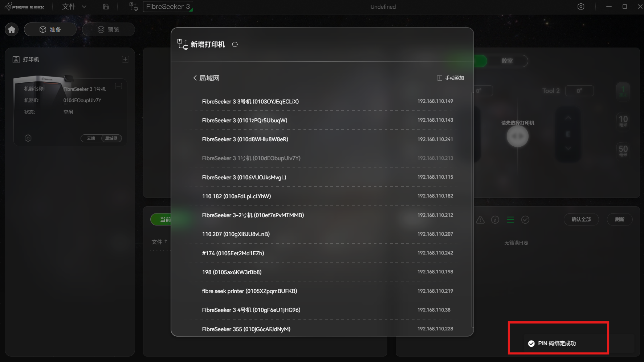The height and width of the screenshot is (362, 644).
Task: Sort by 文件 column header
Action: (x=159, y=242)
